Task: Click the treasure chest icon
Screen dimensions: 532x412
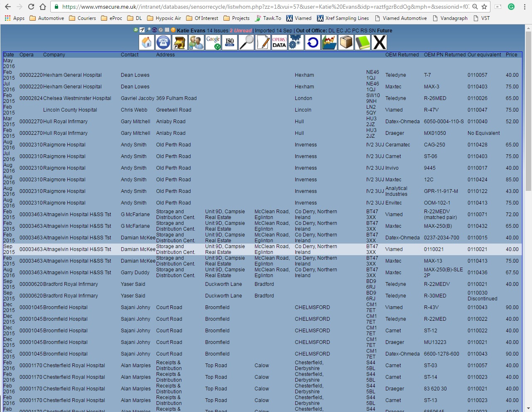Action: coord(180,42)
